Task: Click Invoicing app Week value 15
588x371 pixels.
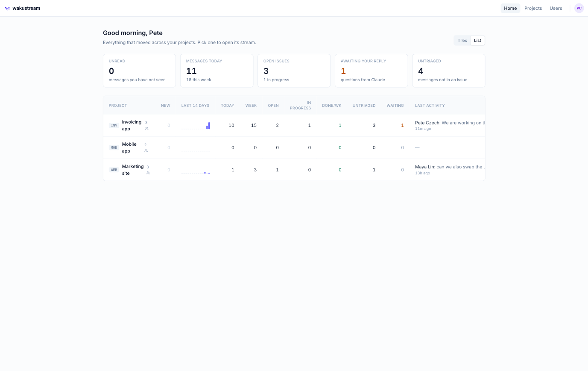Action: [x=254, y=125]
